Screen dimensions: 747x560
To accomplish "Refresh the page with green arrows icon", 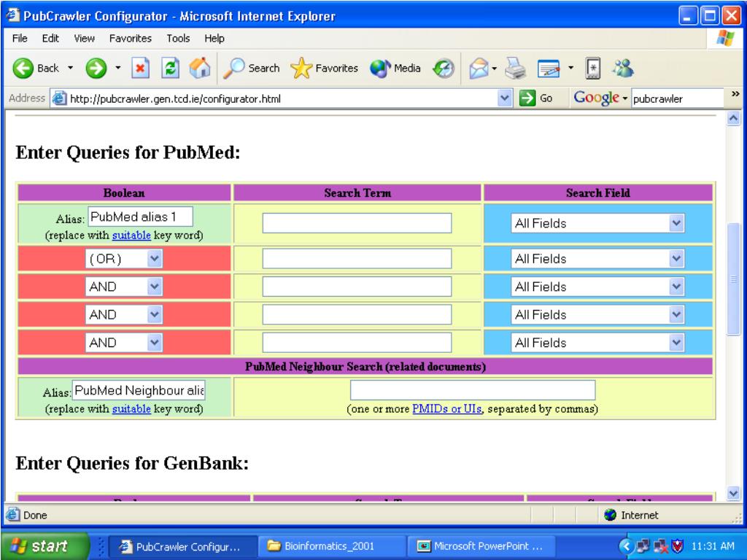I will 170,68.
